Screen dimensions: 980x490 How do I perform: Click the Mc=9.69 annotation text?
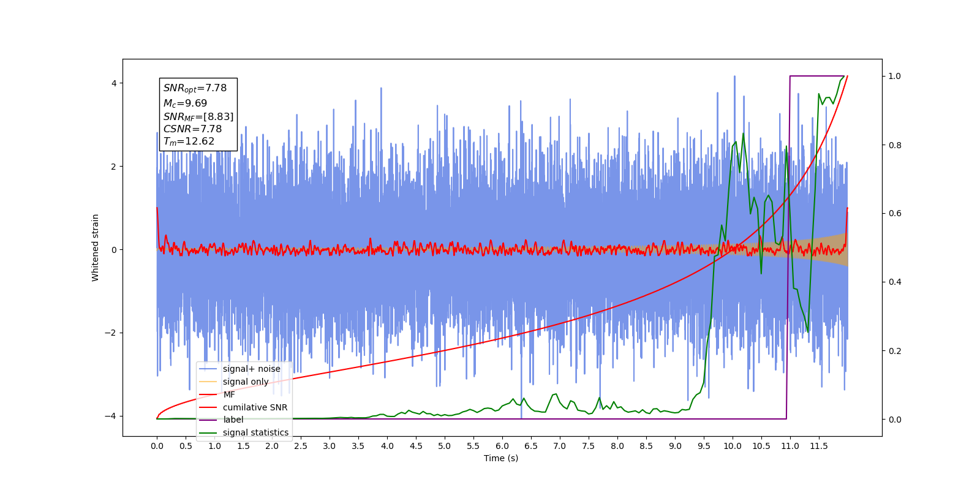185,104
